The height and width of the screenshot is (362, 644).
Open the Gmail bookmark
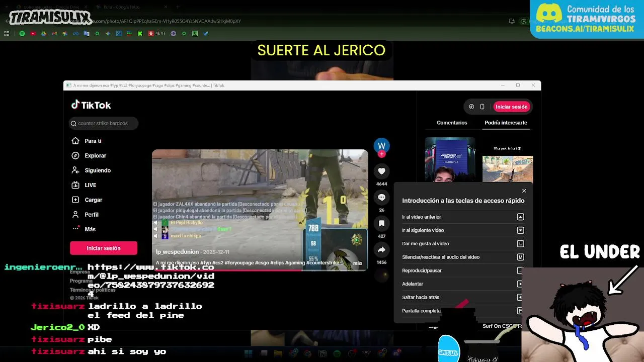point(54,34)
